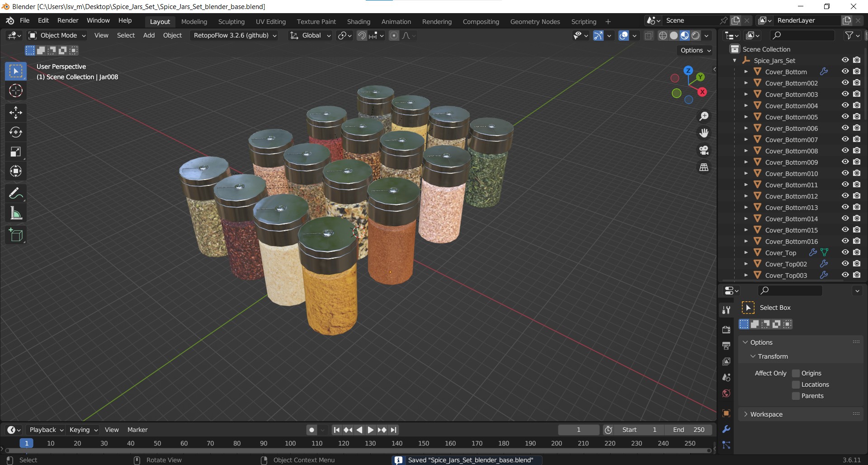Screen dimensions: 868x465
Task: Open the Keying popover
Action: [84, 430]
